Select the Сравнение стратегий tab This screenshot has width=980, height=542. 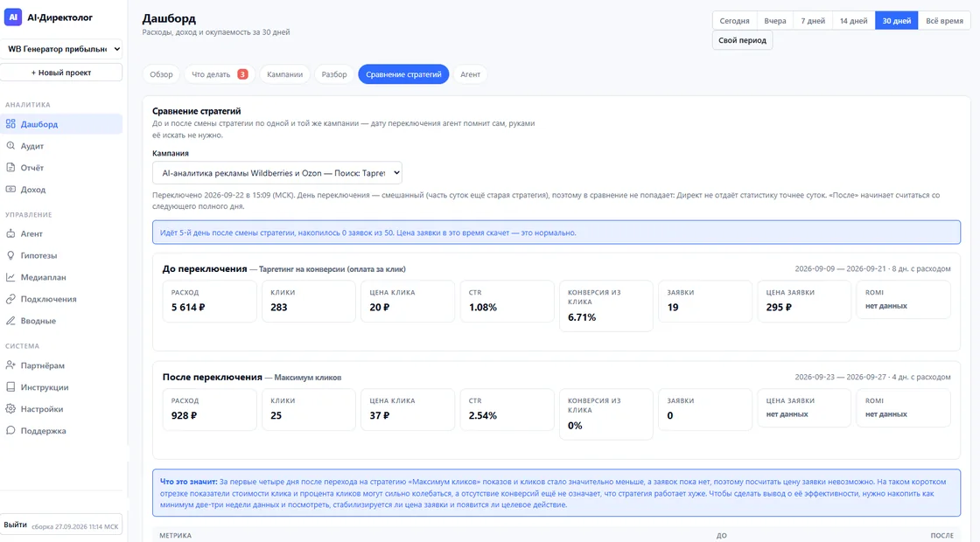click(403, 74)
